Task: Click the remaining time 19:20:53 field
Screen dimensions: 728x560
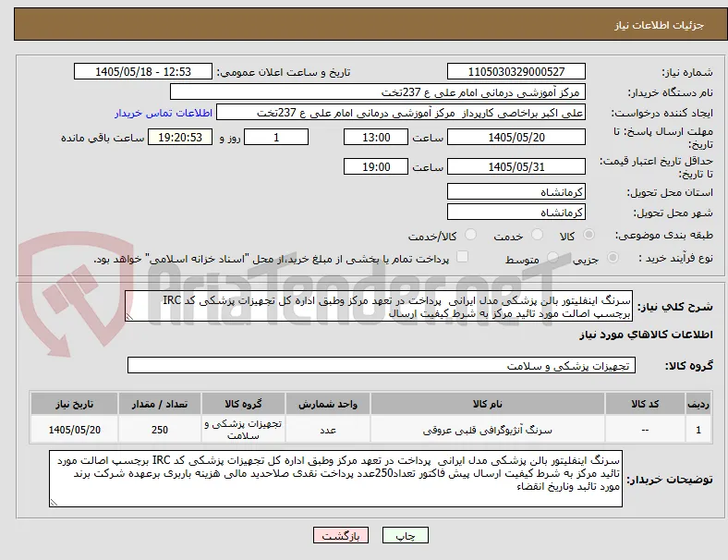Action: 180,138
